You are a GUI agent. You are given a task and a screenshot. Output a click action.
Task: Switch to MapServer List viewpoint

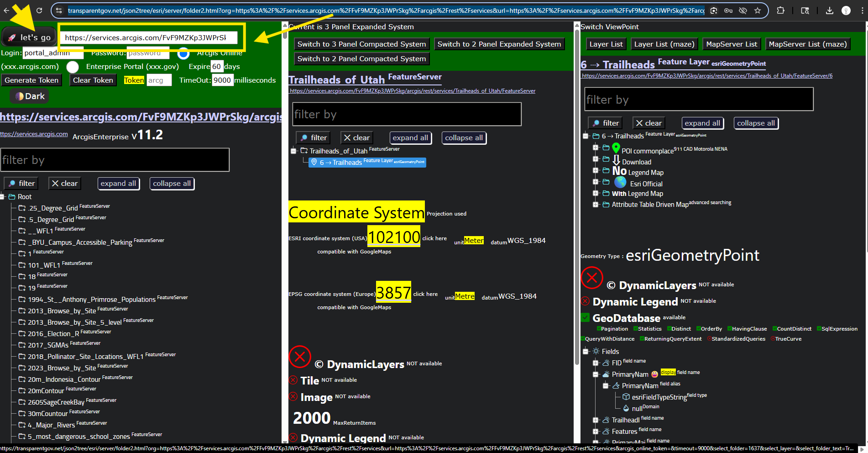(x=732, y=44)
